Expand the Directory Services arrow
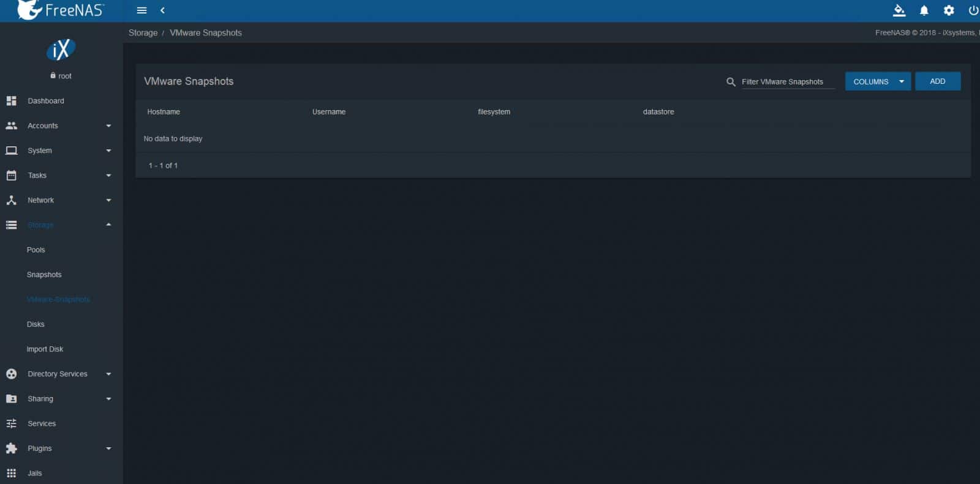The height and width of the screenshot is (484, 980). pos(108,374)
